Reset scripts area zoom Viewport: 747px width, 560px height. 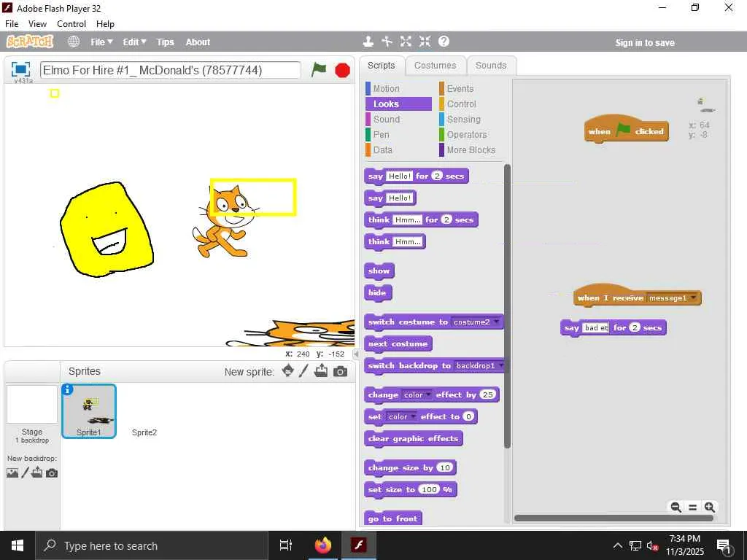point(693,507)
